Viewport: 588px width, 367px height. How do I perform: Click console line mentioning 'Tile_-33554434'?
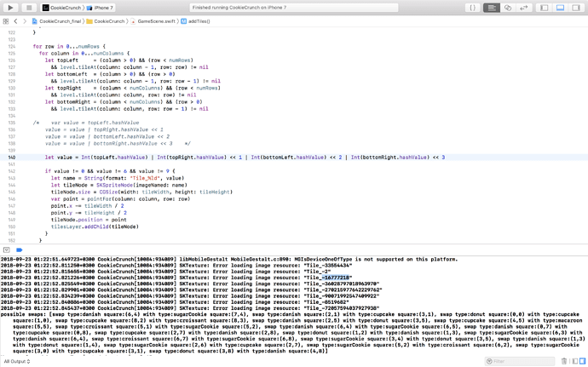176,266
